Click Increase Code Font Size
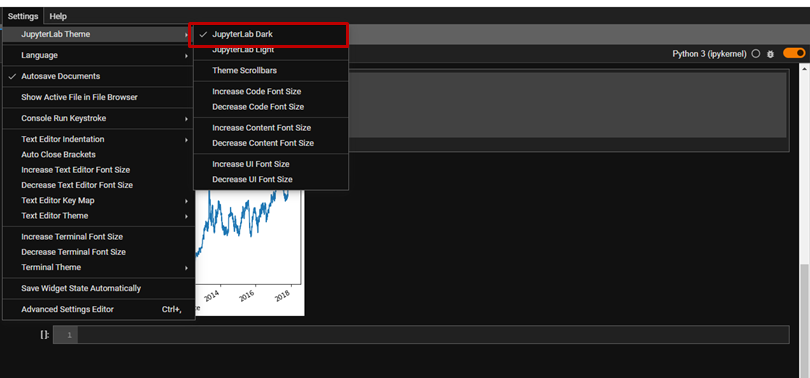Image resolution: width=810 pixels, height=378 pixels. point(271,91)
